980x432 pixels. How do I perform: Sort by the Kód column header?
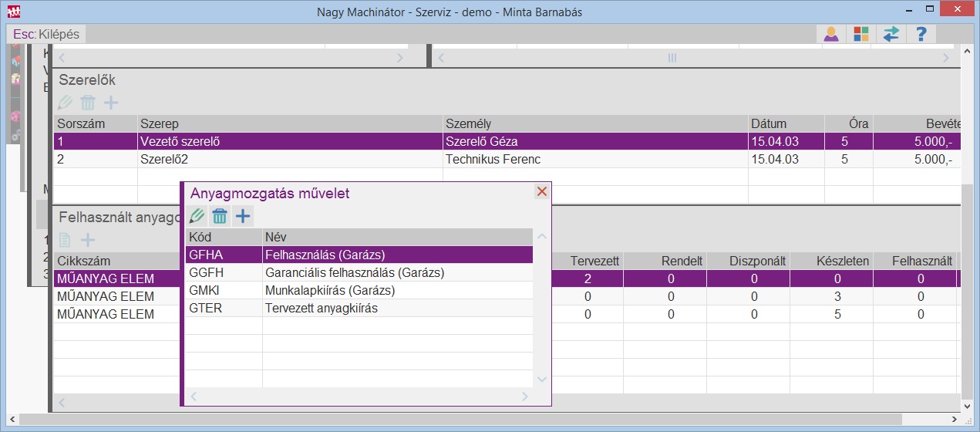coord(224,237)
